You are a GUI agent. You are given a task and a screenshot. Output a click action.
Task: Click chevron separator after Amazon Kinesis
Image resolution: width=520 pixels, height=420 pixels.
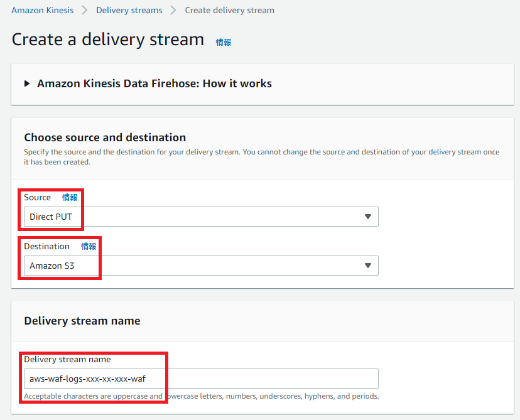85,10
